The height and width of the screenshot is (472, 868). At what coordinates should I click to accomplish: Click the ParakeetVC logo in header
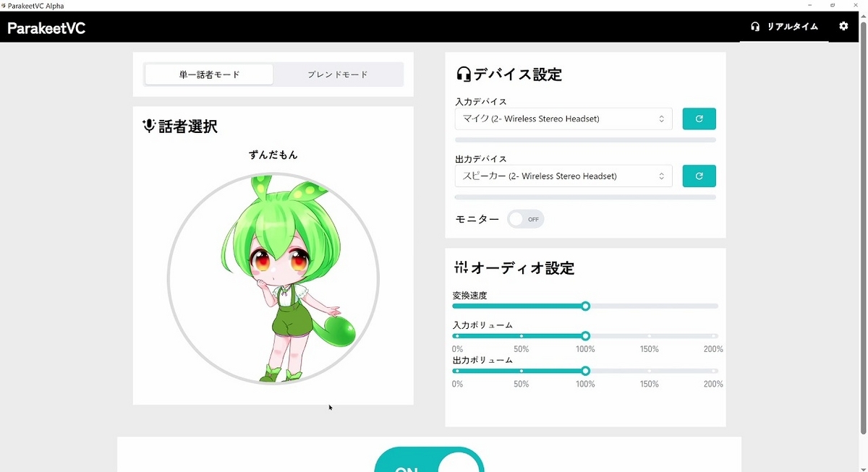pos(46,28)
